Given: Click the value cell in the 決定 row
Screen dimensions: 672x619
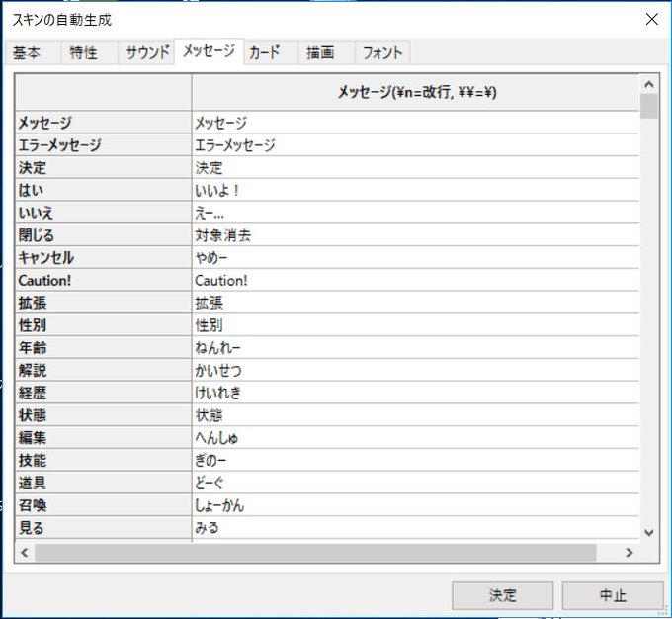Looking at the screenshot, I should [415, 167].
